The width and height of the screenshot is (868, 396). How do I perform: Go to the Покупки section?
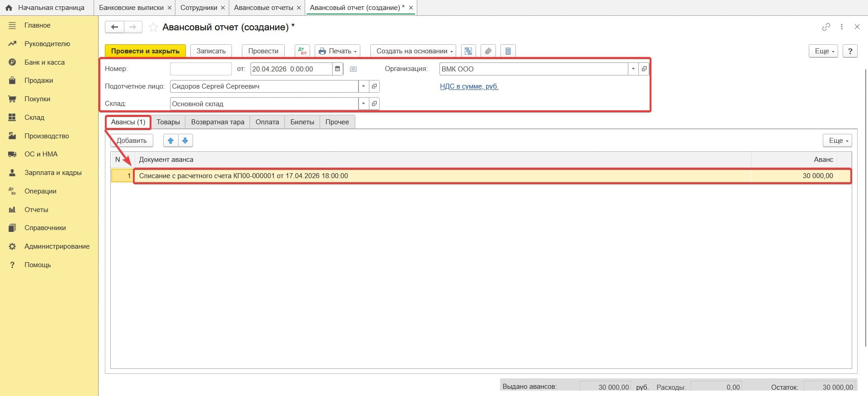(37, 99)
